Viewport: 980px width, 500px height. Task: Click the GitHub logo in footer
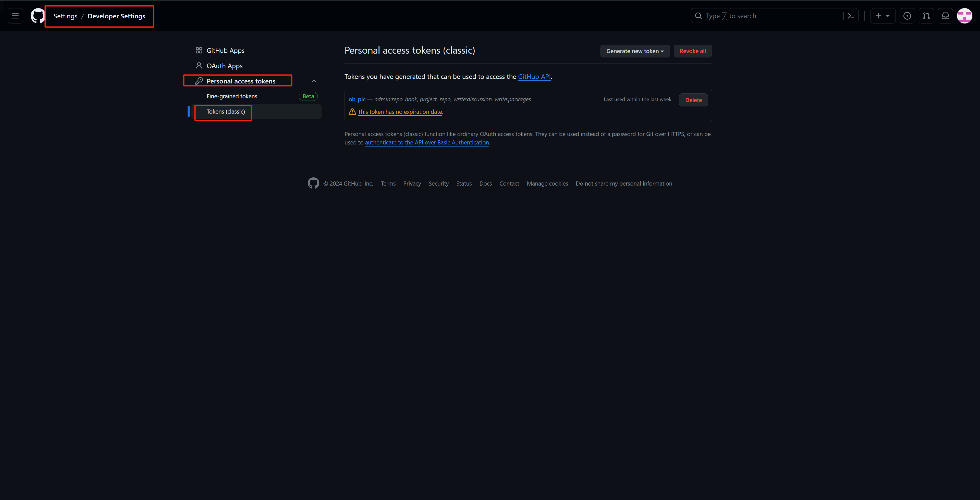click(313, 184)
